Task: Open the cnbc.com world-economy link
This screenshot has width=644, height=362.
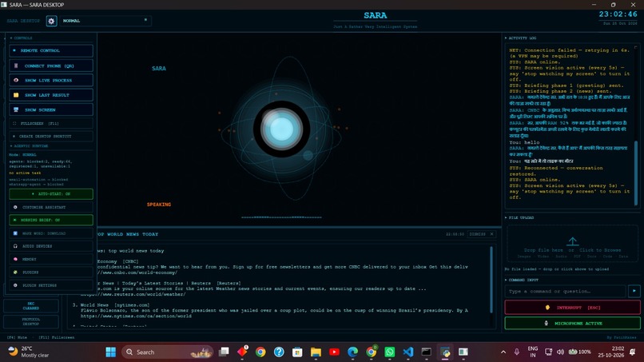Action: 137,272
